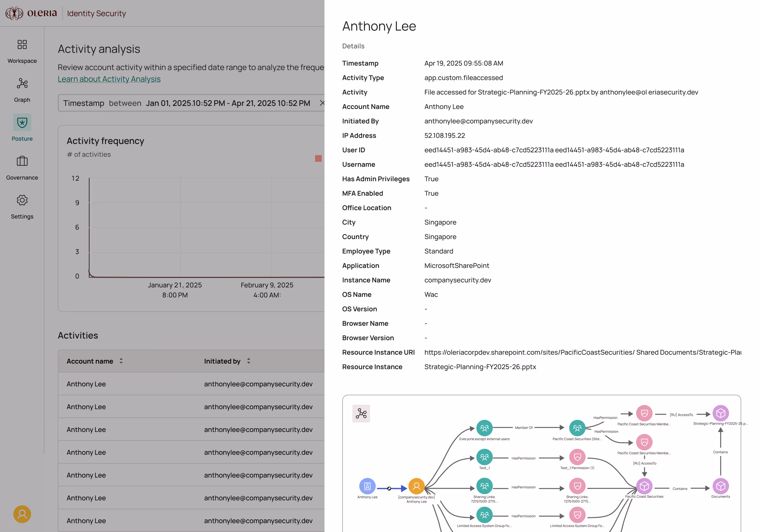Click the user profile avatar icon
Screen dimensions: 759x532
[22, 514]
